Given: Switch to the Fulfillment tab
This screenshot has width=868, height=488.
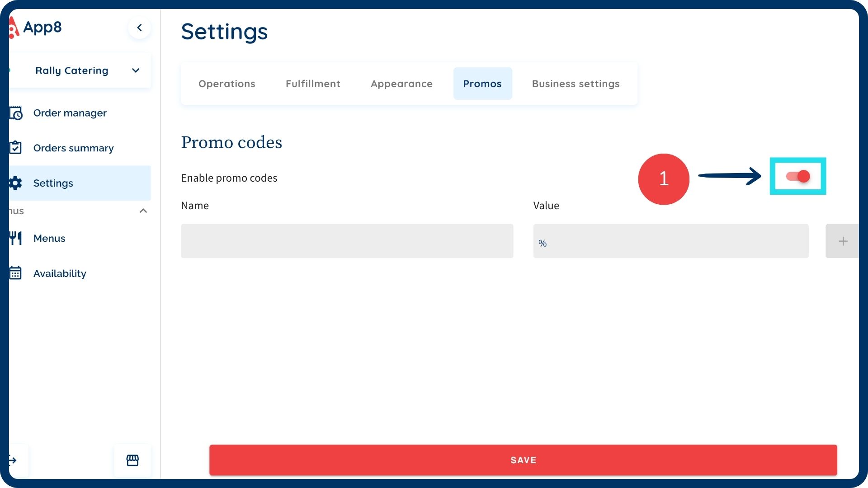Looking at the screenshot, I should 313,84.
